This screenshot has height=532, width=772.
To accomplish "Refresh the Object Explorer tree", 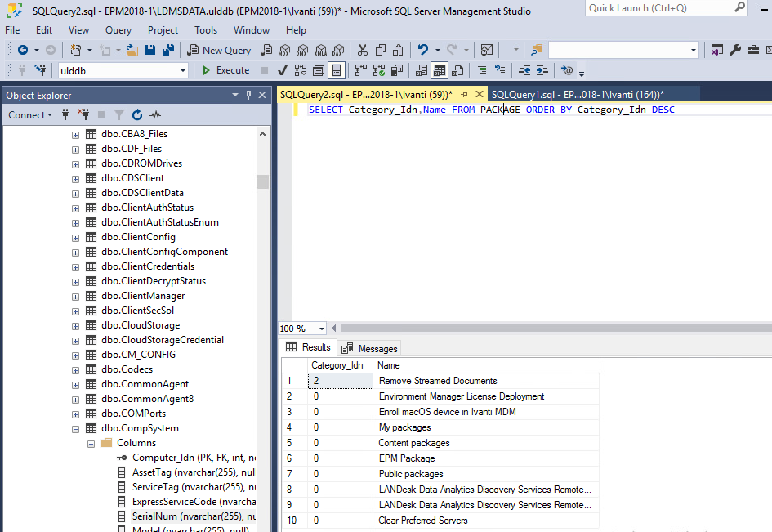I will pos(137,114).
